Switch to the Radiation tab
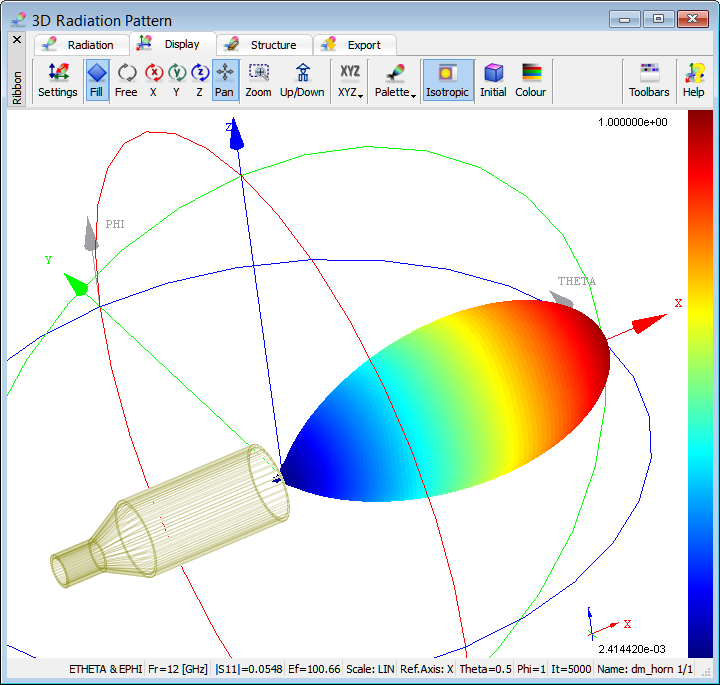 pos(82,45)
